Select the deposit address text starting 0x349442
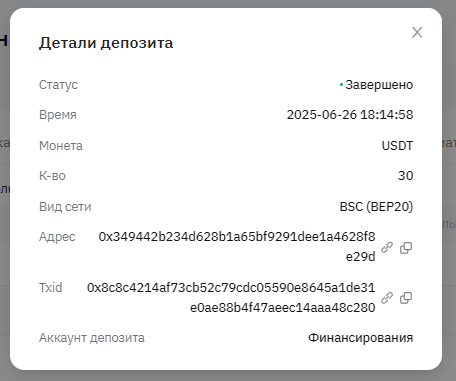 (x=237, y=247)
